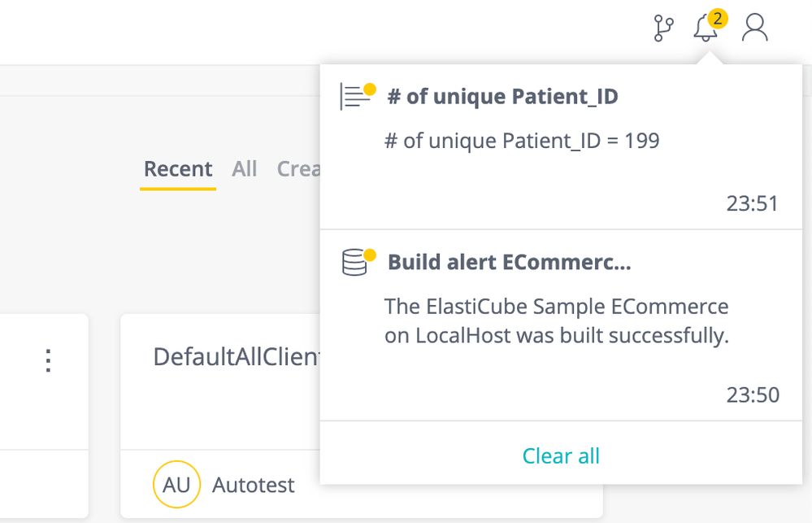Open the 'Build alert ECommerc...' notification title

tap(509, 263)
